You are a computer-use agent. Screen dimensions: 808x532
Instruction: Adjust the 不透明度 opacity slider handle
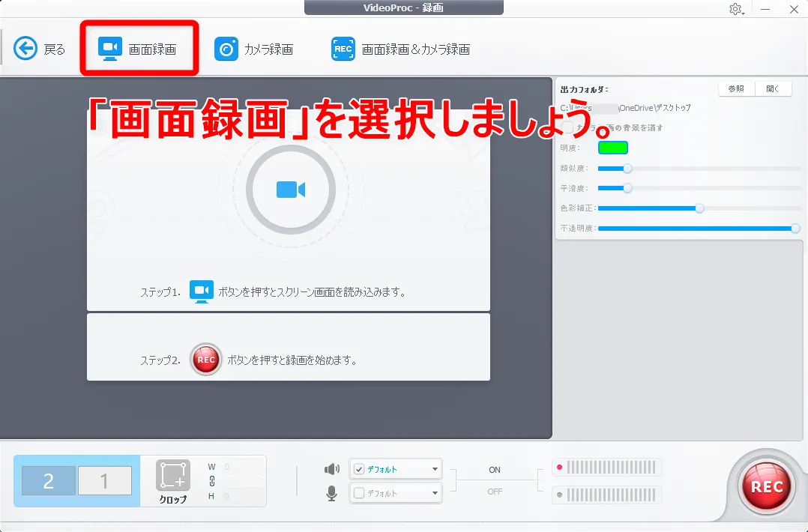[x=795, y=228]
